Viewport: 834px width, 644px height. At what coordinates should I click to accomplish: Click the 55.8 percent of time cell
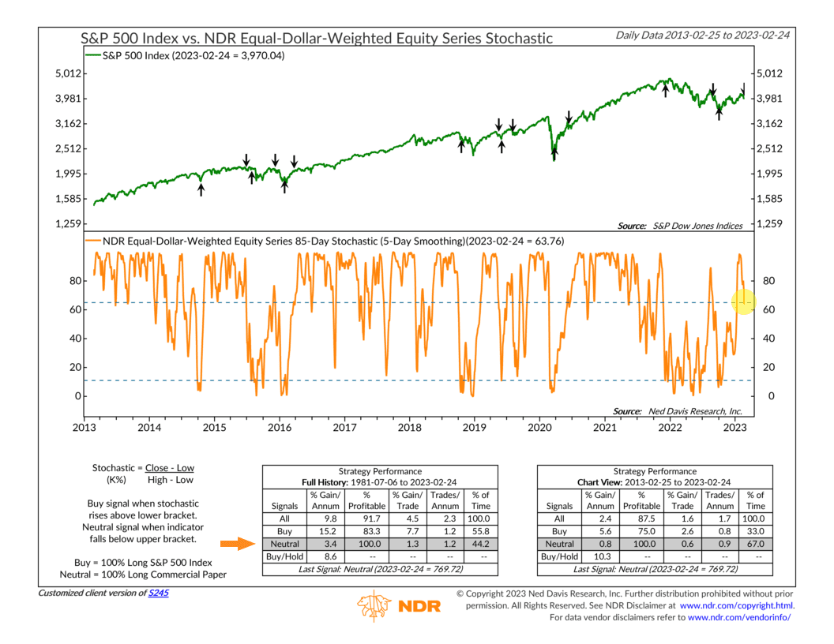[x=481, y=531]
